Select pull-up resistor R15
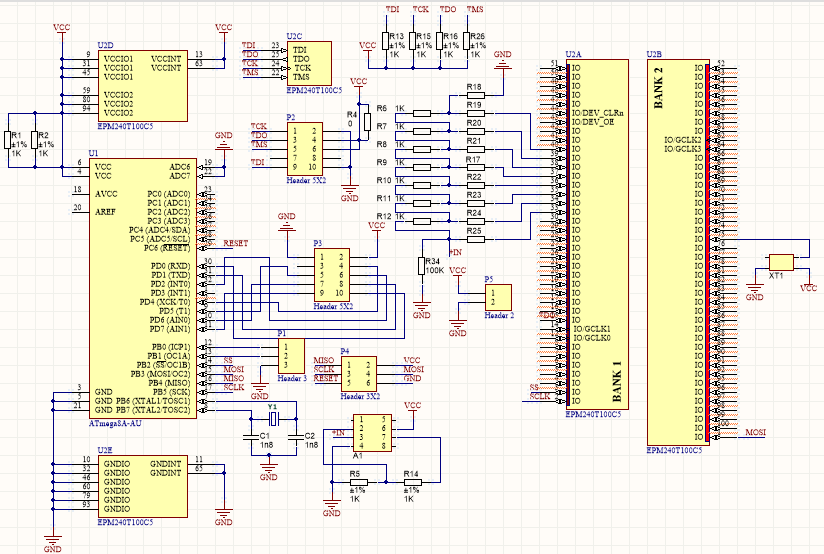The width and height of the screenshot is (824, 554). click(x=413, y=40)
